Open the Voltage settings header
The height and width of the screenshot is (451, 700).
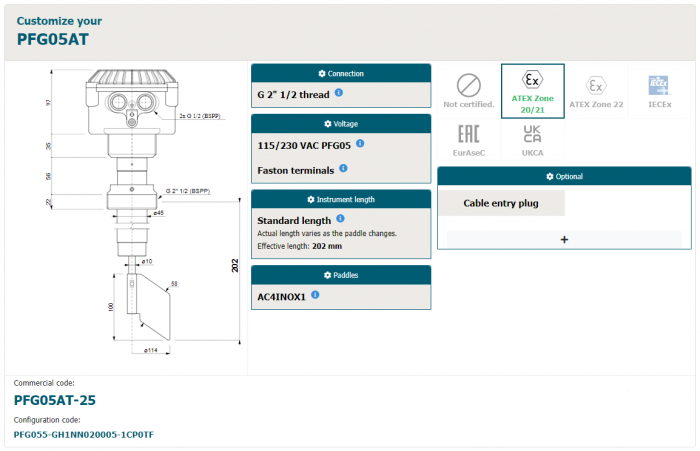341,123
